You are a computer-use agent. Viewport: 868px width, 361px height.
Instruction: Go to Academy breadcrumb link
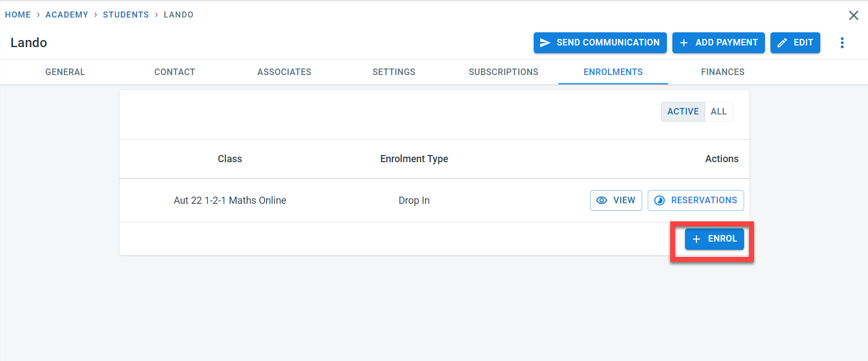(67, 15)
